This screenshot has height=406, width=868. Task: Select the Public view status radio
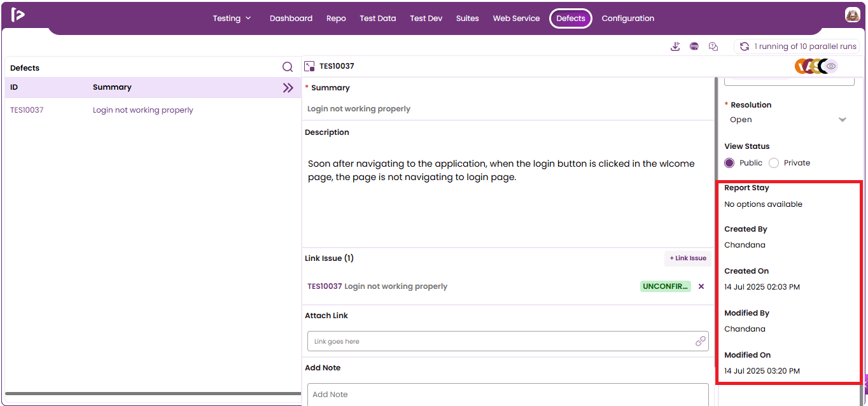(729, 163)
